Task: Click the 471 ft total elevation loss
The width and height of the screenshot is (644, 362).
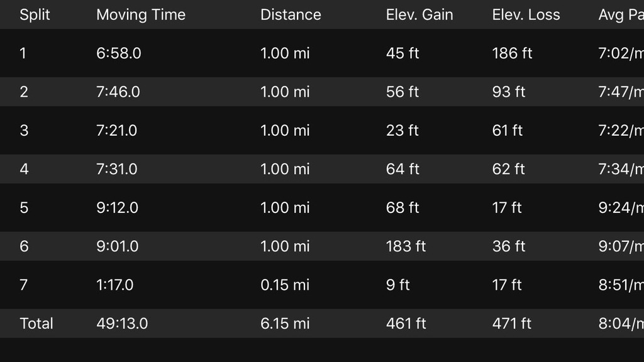Action: click(511, 324)
